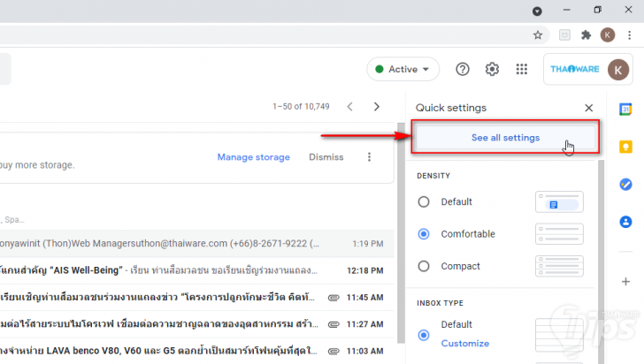Click the Default density preview thumbnail

(559, 202)
